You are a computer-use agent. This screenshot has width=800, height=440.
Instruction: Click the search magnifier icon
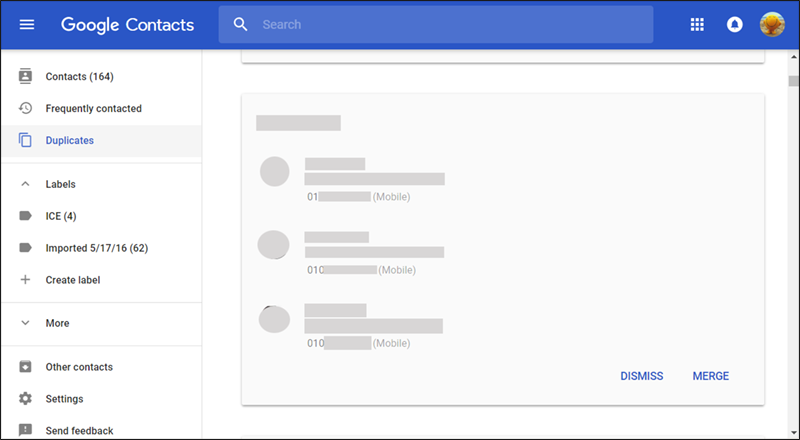240,24
